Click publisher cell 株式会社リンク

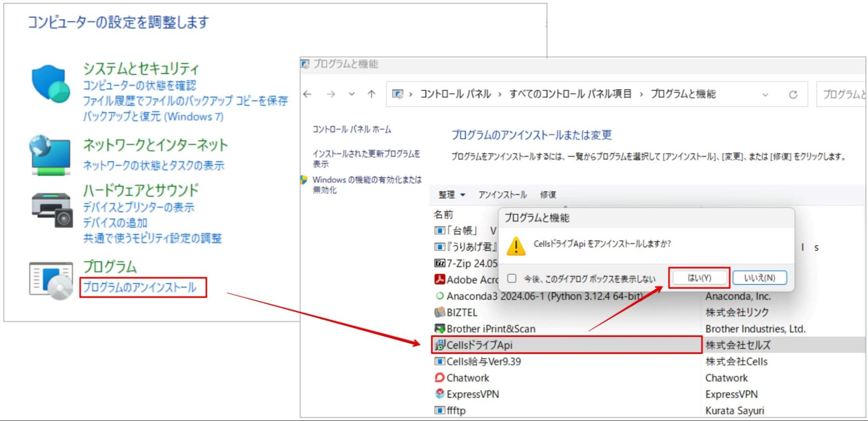coord(737,312)
